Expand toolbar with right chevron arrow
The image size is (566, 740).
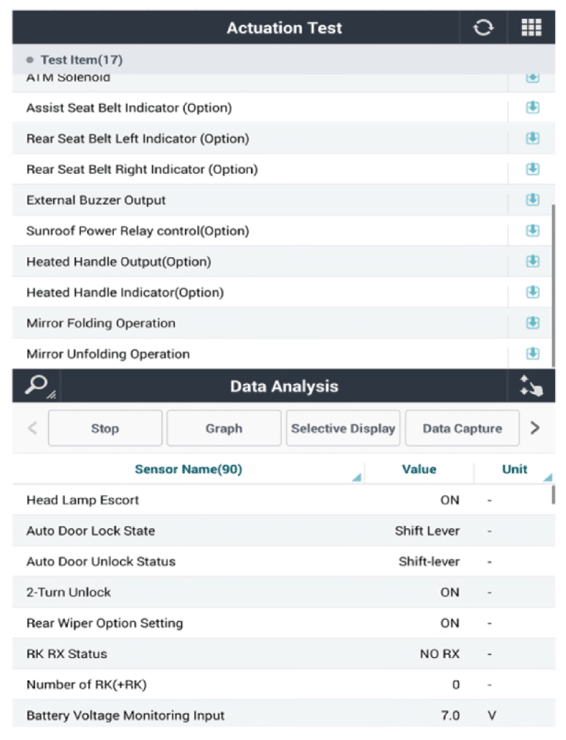pyautogui.click(x=535, y=428)
